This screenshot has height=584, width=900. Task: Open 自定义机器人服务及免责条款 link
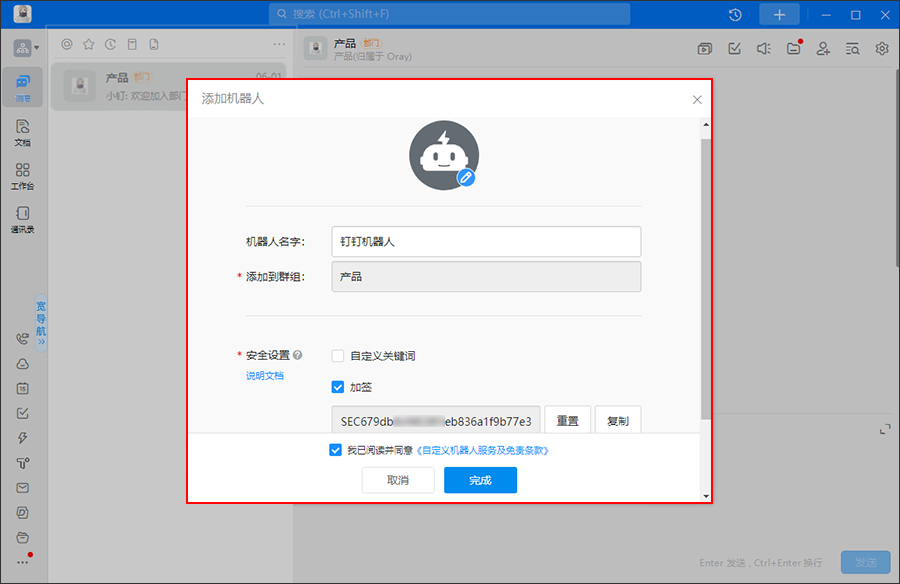click(x=482, y=451)
